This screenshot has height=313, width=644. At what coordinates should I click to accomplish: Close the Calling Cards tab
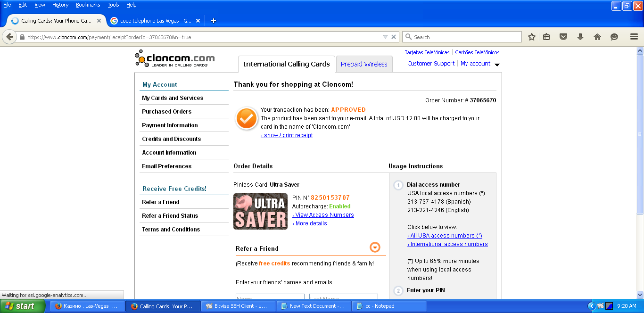point(99,21)
